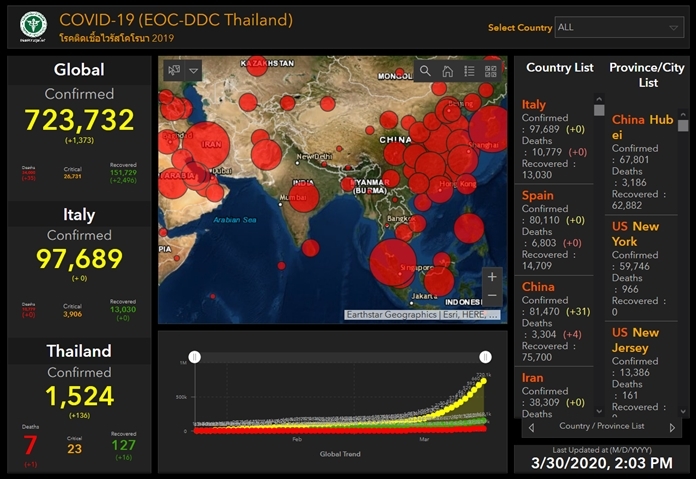Click the right Global Trend range handle
696x479 pixels.
(x=485, y=357)
